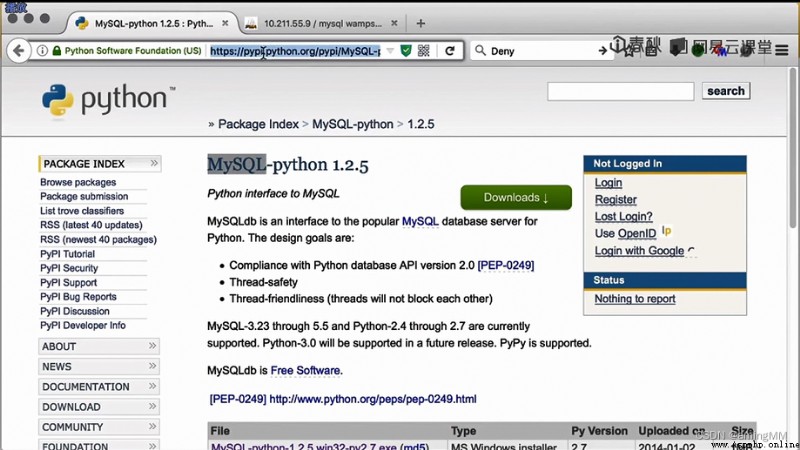The image size is (800, 450).
Task: Click the search button on PyPI
Action: (x=726, y=91)
